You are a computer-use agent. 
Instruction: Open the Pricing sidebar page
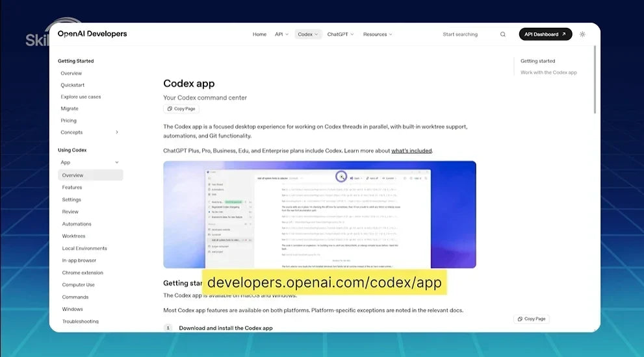click(69, 121)
